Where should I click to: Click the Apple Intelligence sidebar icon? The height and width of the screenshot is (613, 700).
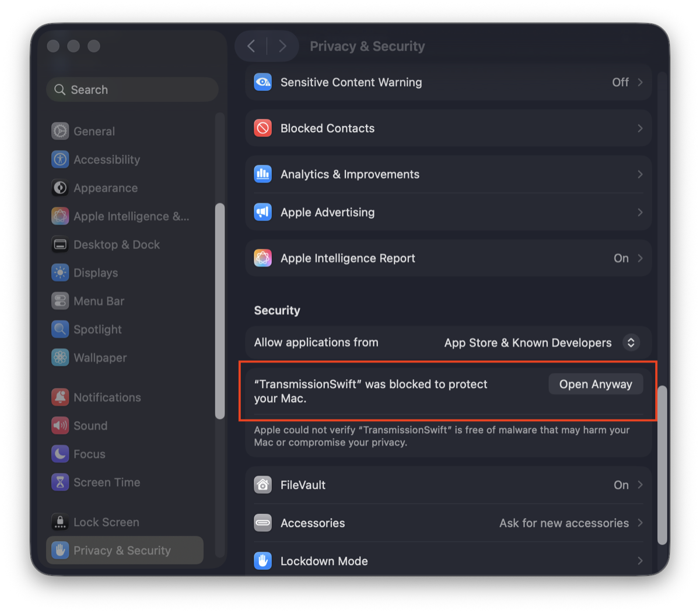60,216
